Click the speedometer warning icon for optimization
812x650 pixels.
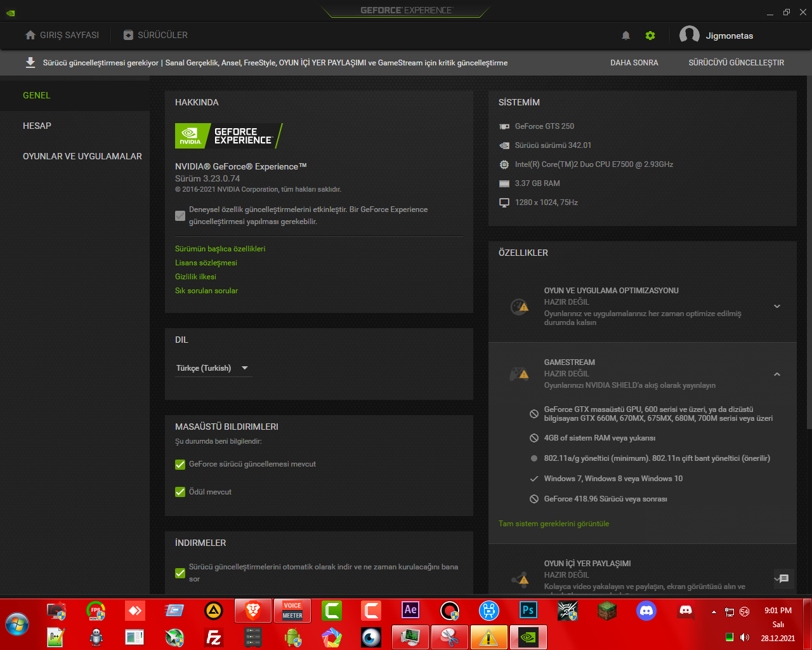click(520, 307)
